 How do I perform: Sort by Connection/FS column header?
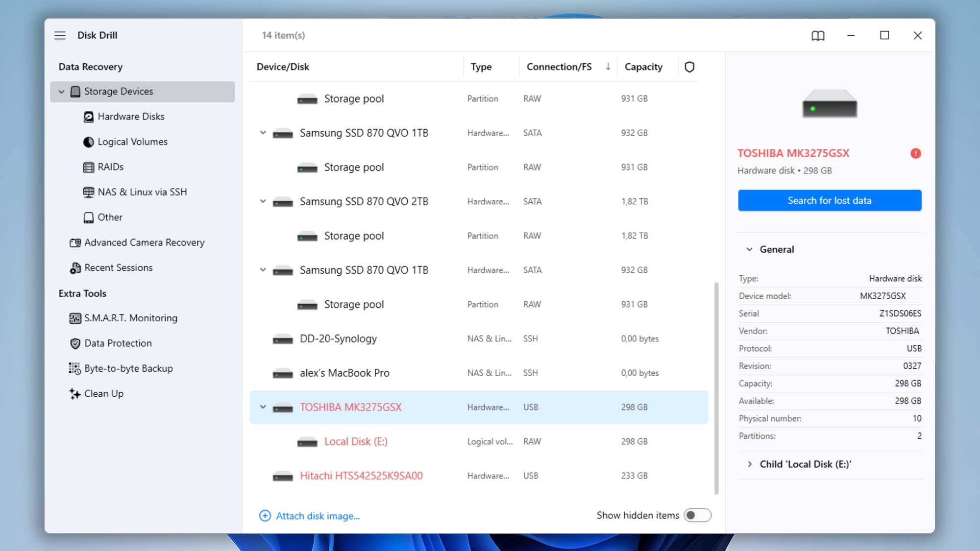(x=559, y=67)
